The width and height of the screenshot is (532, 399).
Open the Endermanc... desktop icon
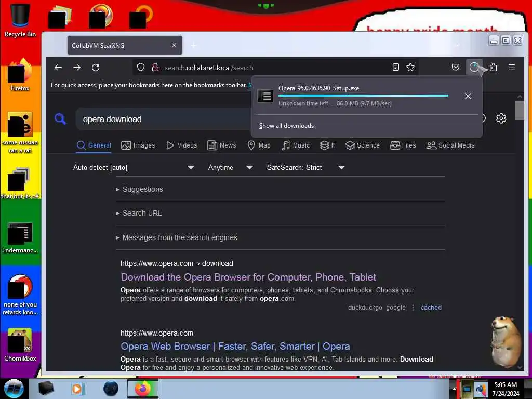tap(20, 237)
